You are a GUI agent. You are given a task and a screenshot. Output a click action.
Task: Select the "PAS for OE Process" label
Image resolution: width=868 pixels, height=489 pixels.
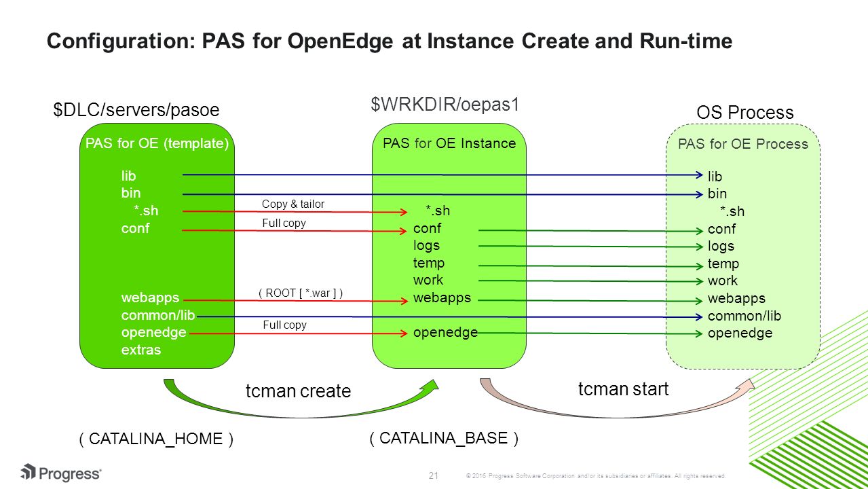pyautogui.click(x=743, y=144)
